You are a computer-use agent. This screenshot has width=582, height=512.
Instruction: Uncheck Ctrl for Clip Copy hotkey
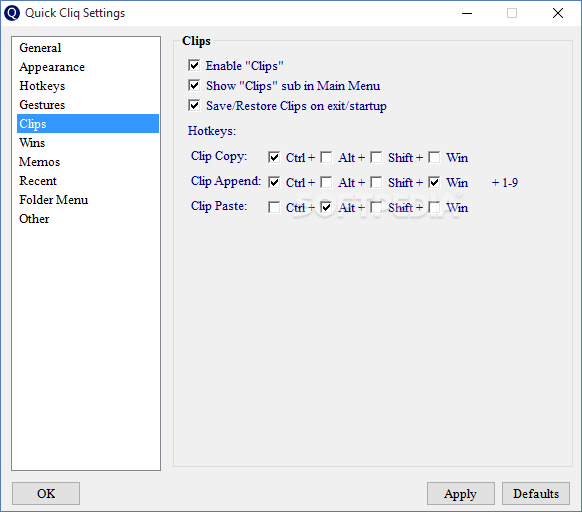pyautogui.click(x=274, y=157)
